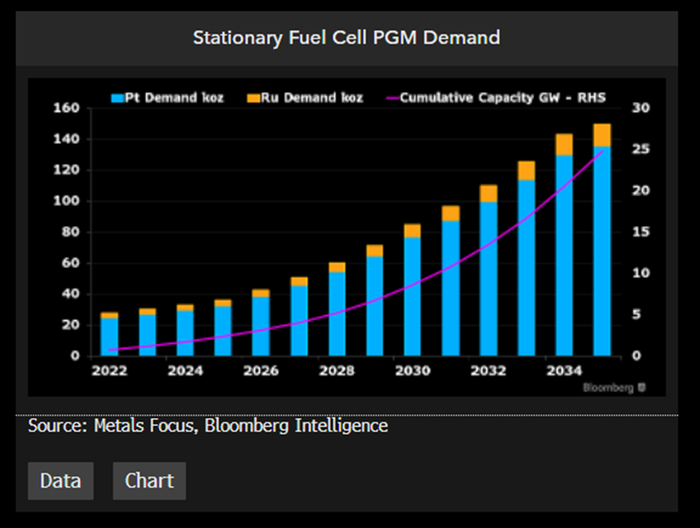Click the 15 right-axis value
The height and width of the screenshot is (528, 700).
click(641, 232)
